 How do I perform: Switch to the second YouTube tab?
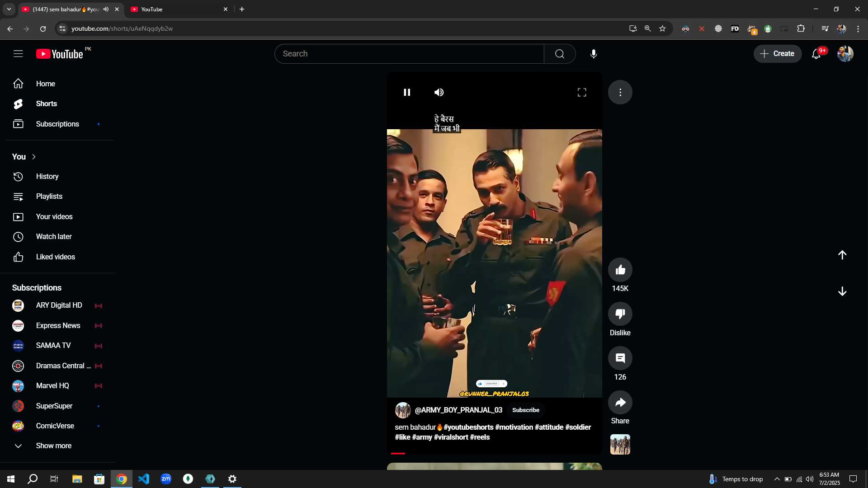(179, 9)
